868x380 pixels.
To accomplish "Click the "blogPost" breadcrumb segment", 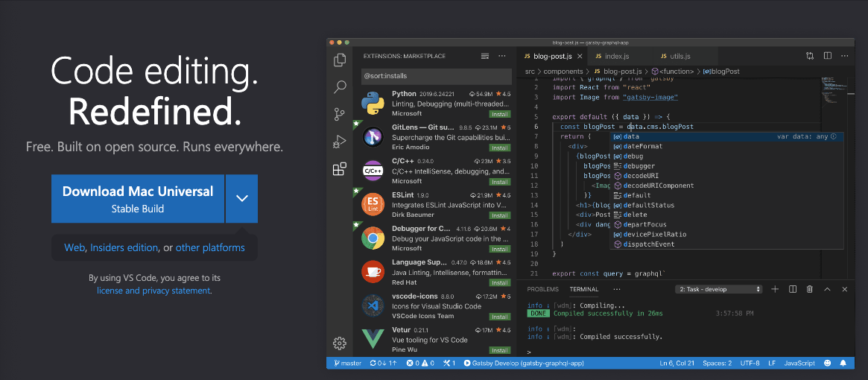I will point(722,72).
